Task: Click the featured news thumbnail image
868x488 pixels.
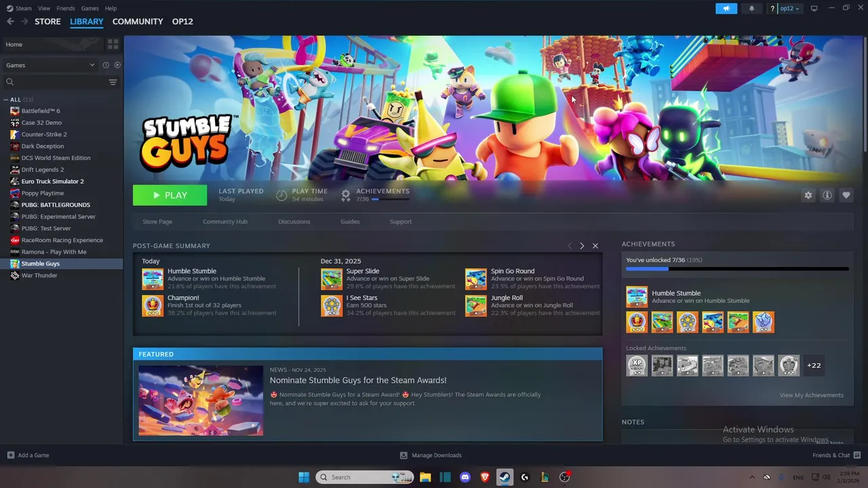Action: 201,401
